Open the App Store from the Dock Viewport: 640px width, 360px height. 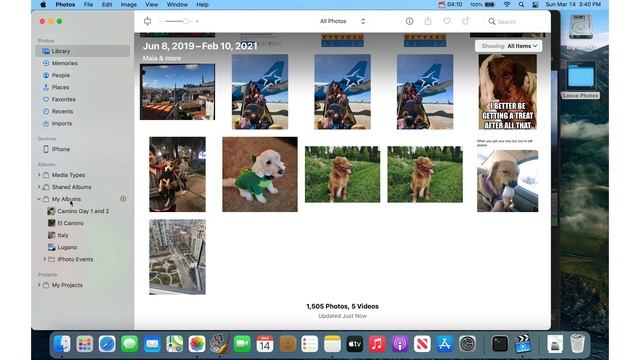[x=444, y=344]
